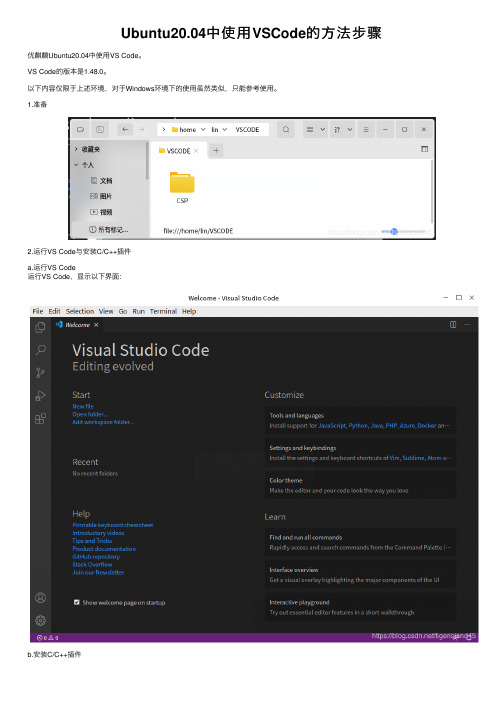Open the home path dropdown arrow
The width and height of the screenshot is (504, 713).
(203, 130)
